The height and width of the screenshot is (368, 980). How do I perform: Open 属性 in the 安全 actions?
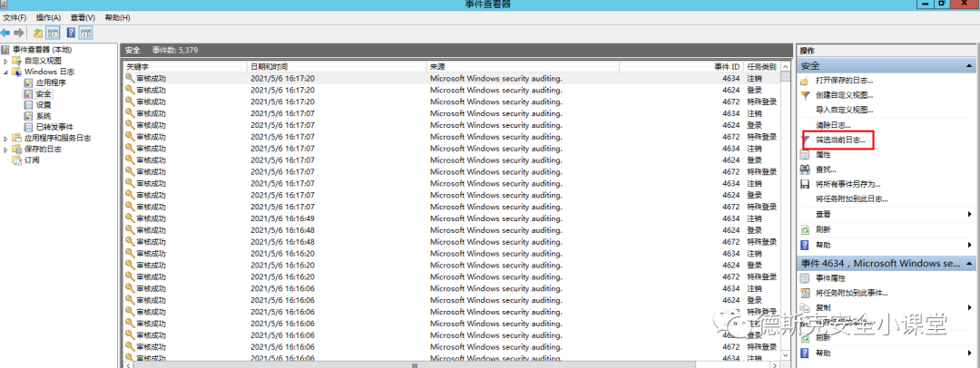click(823, 155)
